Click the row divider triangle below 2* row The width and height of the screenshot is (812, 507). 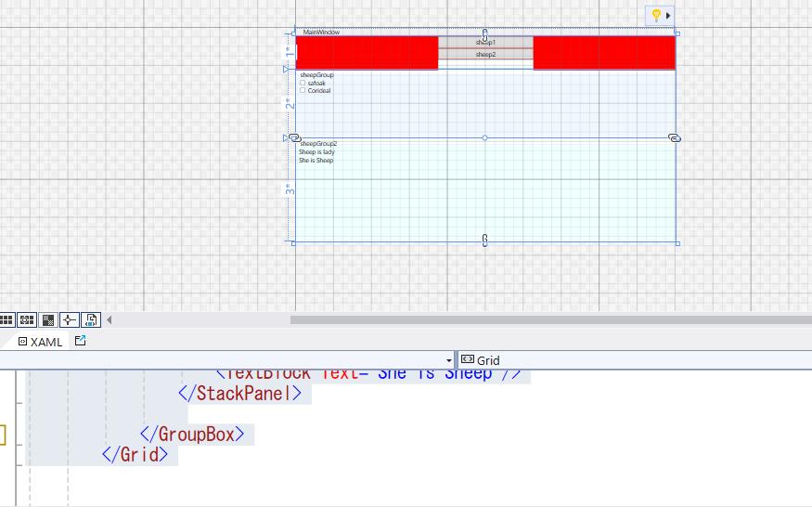point(286,138)
